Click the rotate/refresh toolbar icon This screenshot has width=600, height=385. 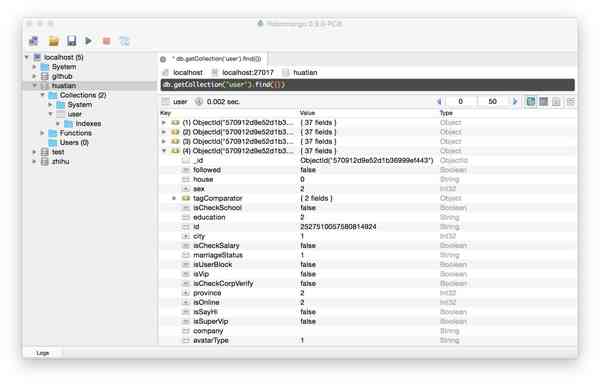click(125, 41)
